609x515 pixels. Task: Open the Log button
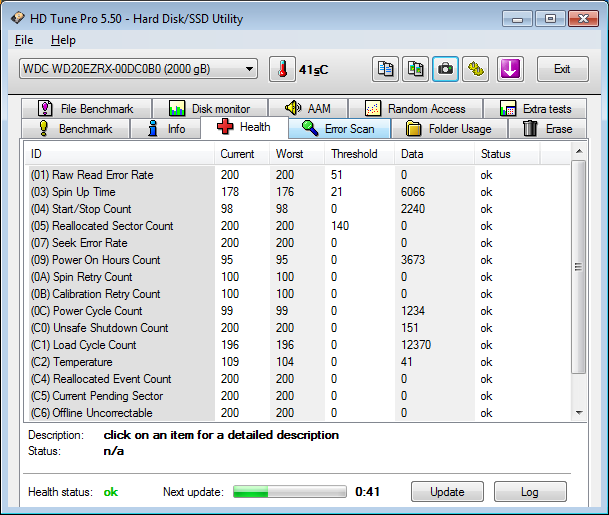click(530, 492)
